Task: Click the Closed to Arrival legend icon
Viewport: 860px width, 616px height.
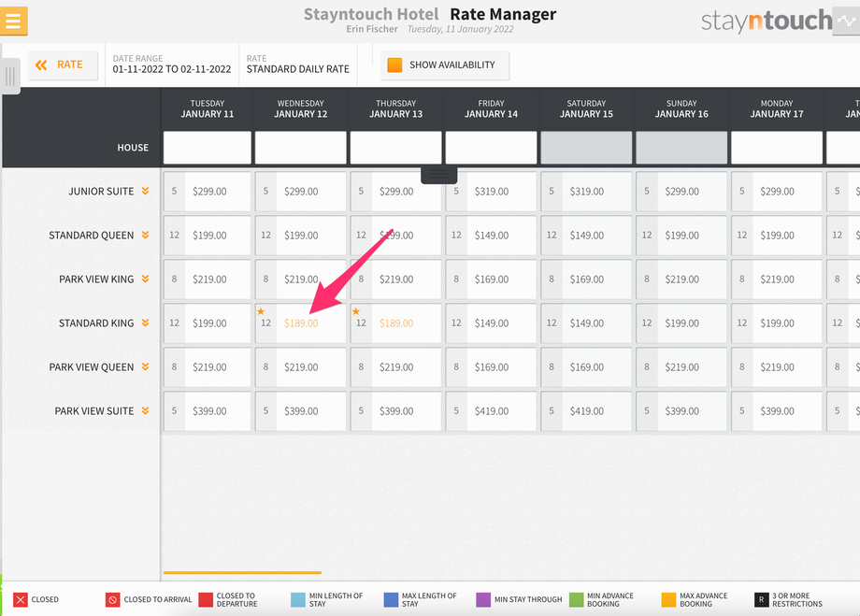Action: click(x=112, y=599)
